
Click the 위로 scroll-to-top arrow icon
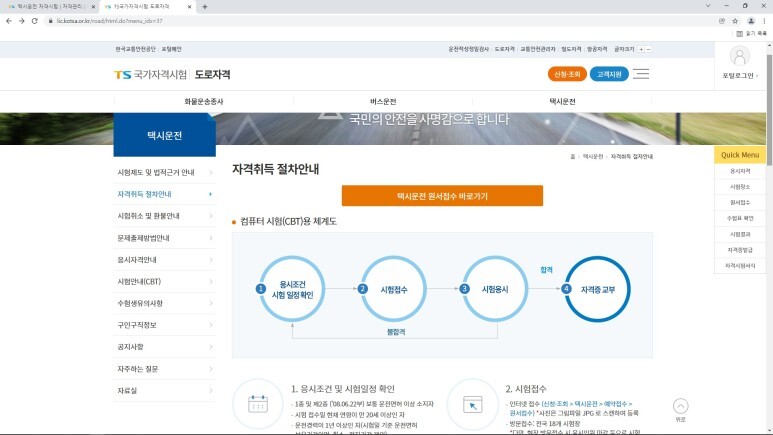(680, 406)
